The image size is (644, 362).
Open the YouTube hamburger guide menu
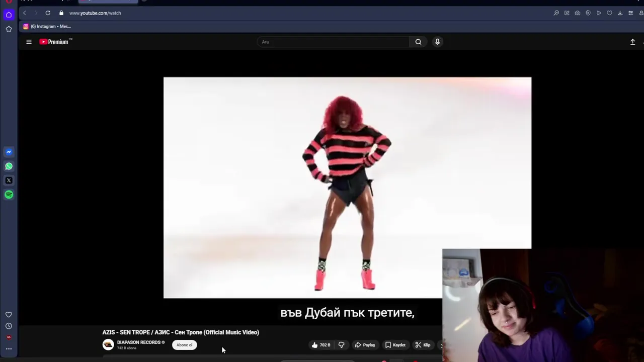29,42
